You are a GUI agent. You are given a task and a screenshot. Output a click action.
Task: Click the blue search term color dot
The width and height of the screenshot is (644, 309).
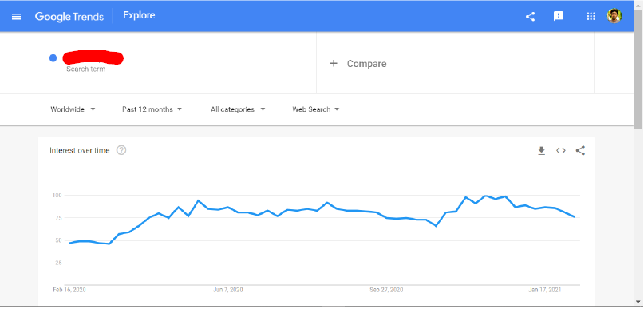coord(53,58)
